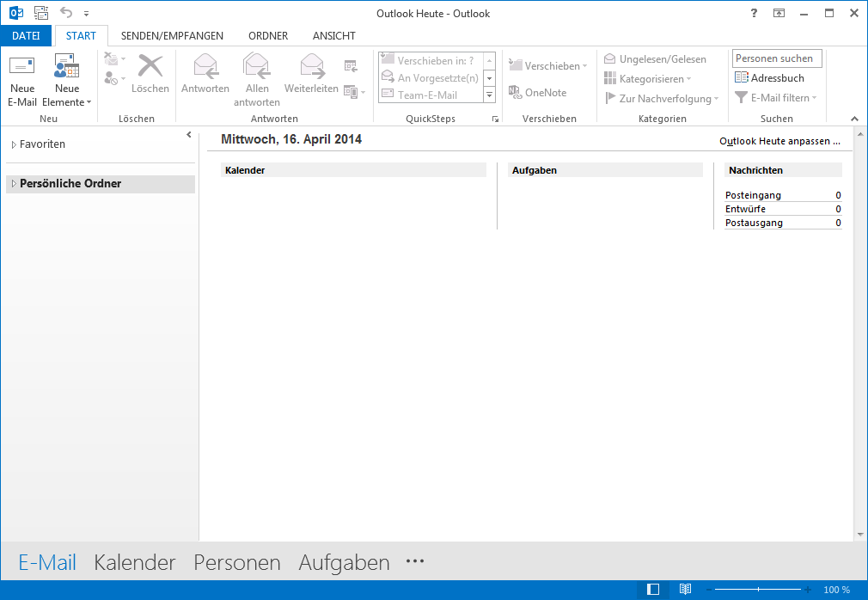This screenshot has height=600, width=868.
Task: Click into Personen suchen field
Action: (777, 58)
